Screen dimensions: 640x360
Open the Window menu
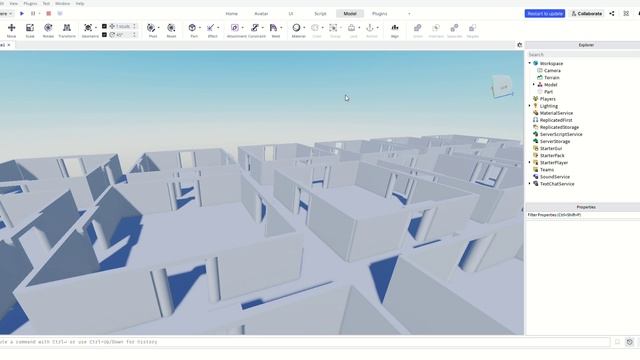tap(62, 3)
